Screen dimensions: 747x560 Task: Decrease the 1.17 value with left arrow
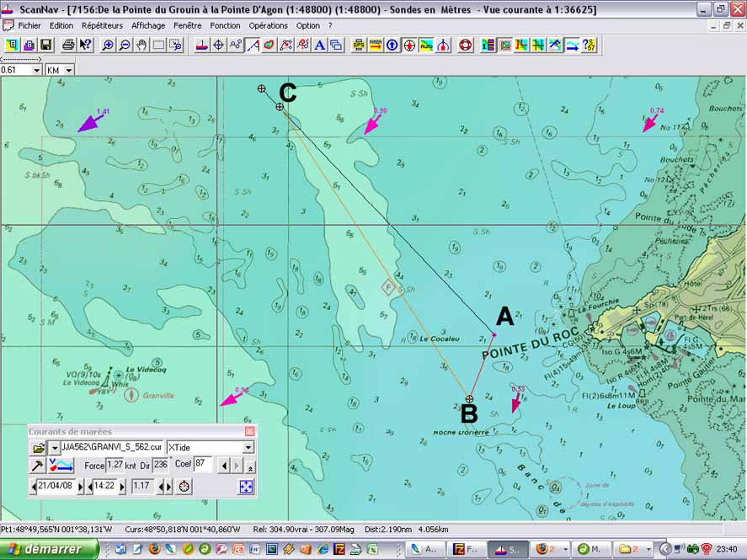click(161, 487)
